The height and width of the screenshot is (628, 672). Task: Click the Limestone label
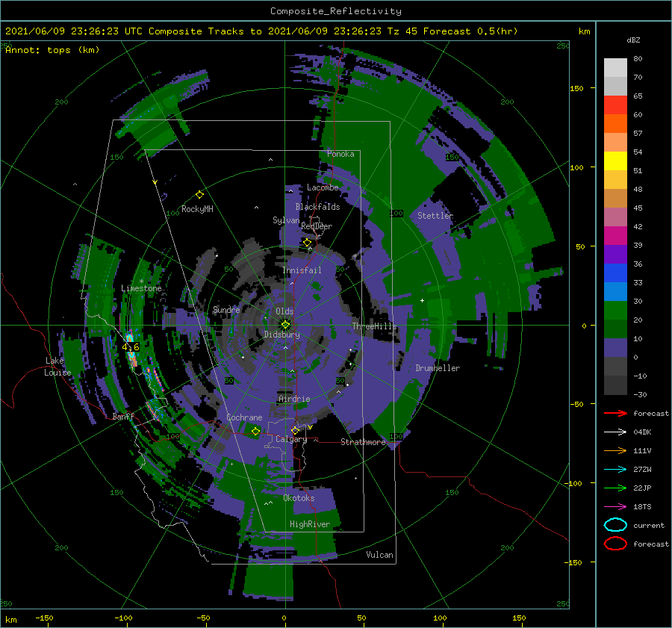click(141, 288)
